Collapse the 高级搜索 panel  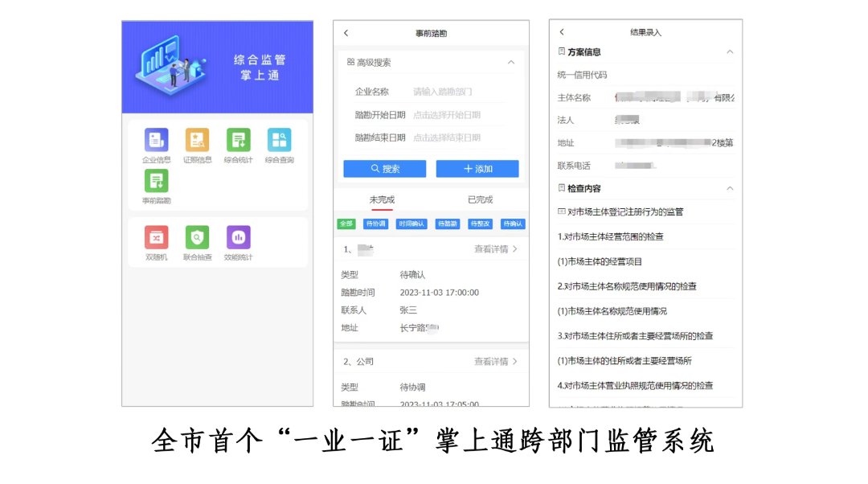coord(511,63)
